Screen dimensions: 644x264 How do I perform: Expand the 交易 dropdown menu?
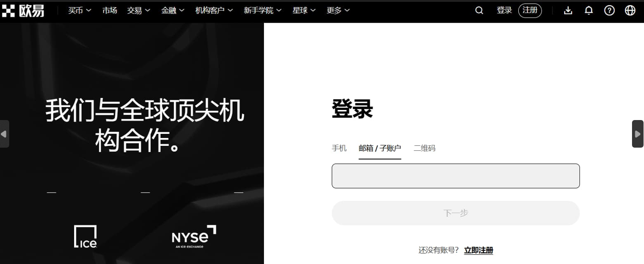click(139, 11)
